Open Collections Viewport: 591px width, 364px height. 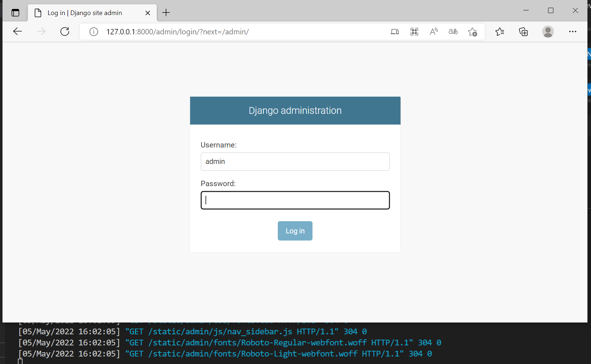(x=523, y=32)
